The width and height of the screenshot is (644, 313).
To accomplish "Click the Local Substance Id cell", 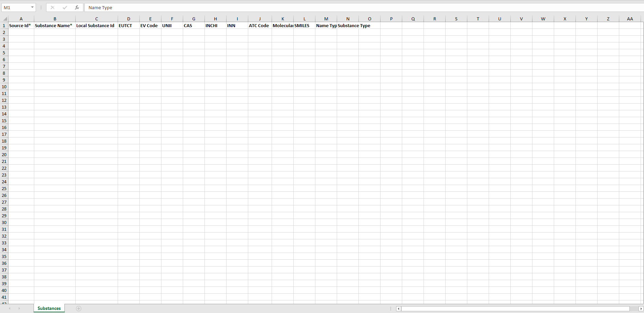I will 96,26.
